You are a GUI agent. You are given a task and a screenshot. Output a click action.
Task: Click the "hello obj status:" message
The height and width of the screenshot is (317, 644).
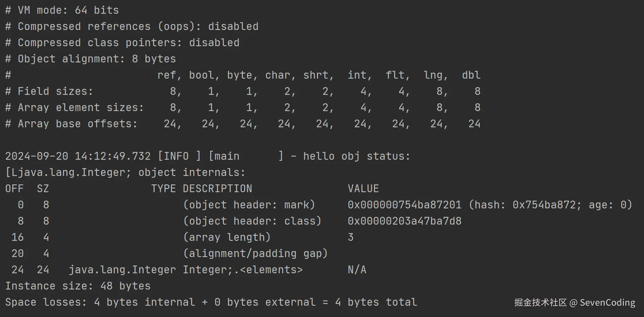coord(356,156)
